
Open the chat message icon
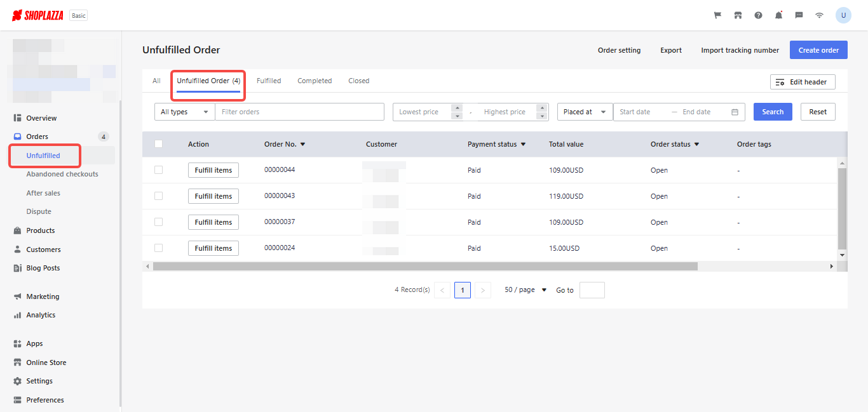click(799, 15)
